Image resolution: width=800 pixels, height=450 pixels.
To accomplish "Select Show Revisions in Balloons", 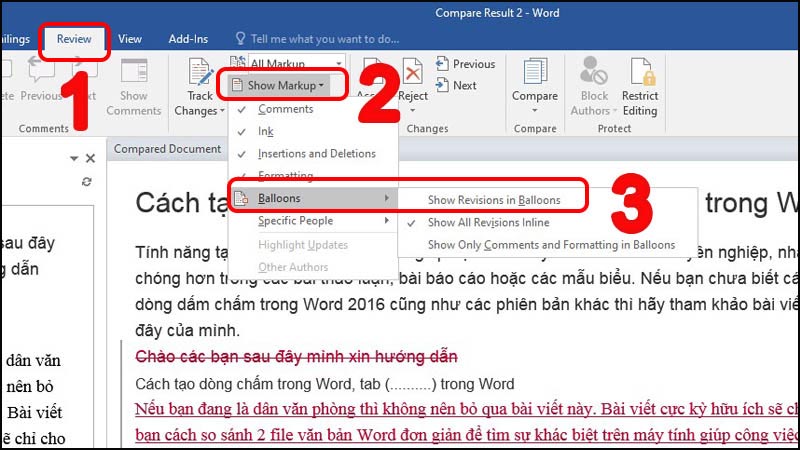I will click(x=494, y=200).
